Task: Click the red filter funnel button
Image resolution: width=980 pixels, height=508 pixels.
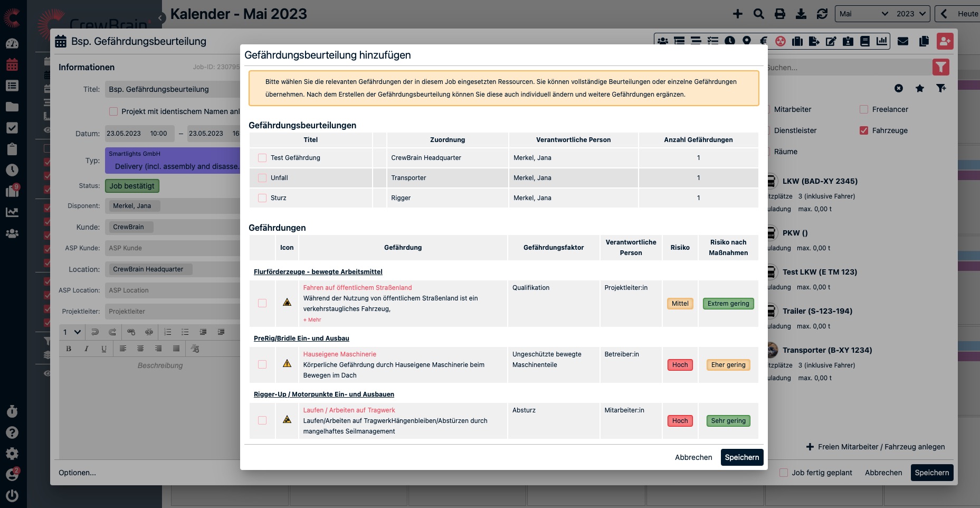Action: (x=940, y=67)
